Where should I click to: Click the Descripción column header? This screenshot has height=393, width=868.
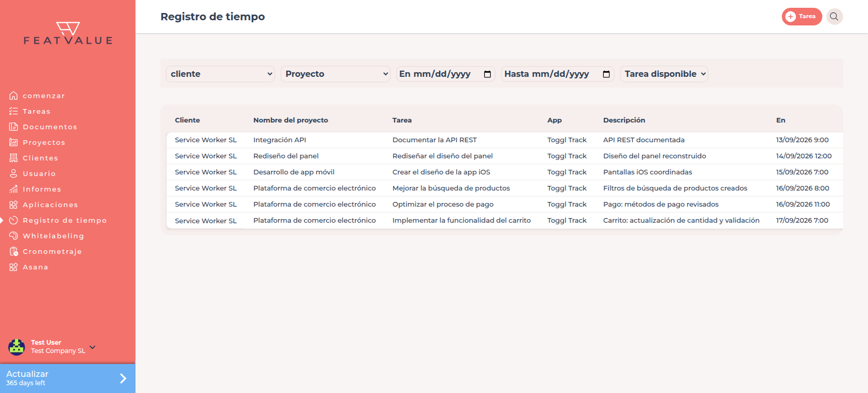coord(624,120)
